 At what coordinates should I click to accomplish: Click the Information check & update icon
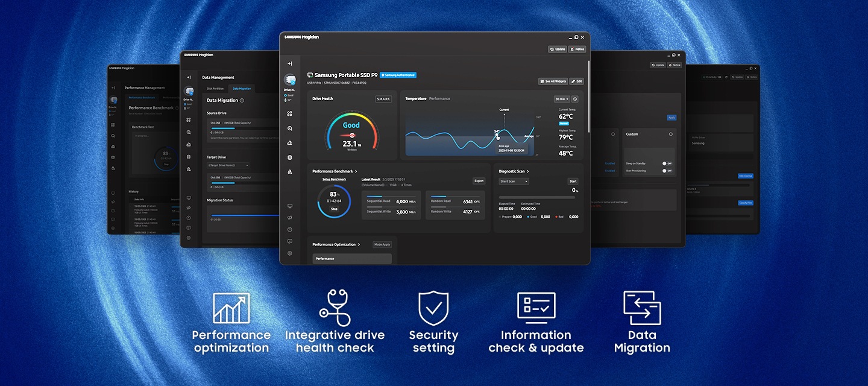coord(536,308)
